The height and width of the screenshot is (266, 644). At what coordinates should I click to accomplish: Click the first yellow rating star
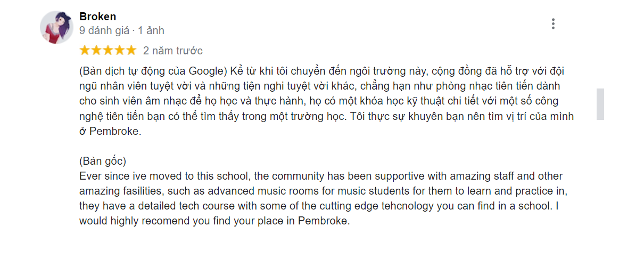85,51
